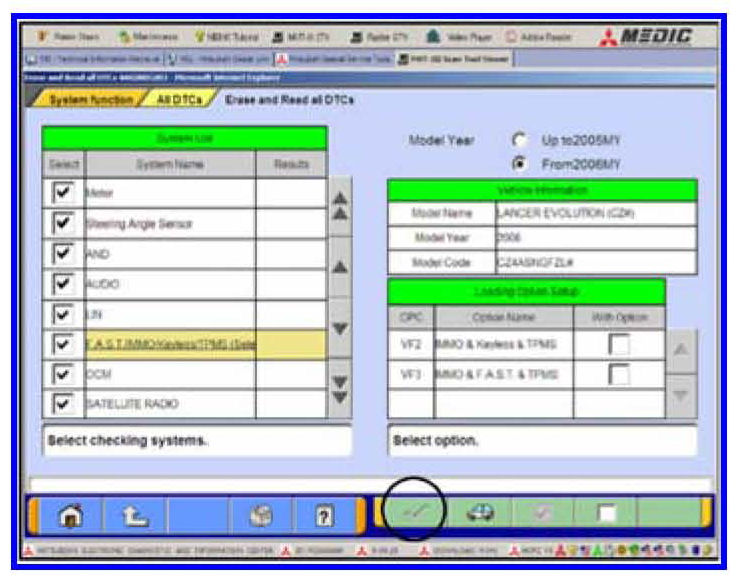Click the circled erase and read DTCs icon

pos(414,514)
